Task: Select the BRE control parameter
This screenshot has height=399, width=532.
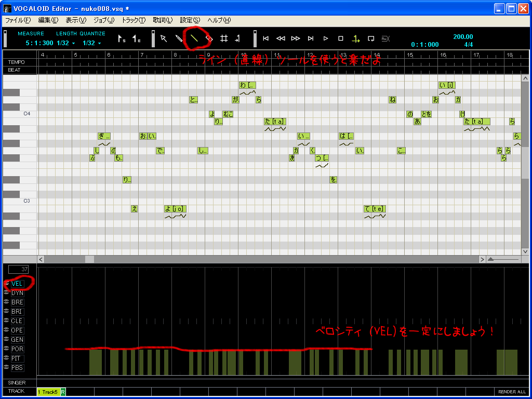Action: pos(17,302)
